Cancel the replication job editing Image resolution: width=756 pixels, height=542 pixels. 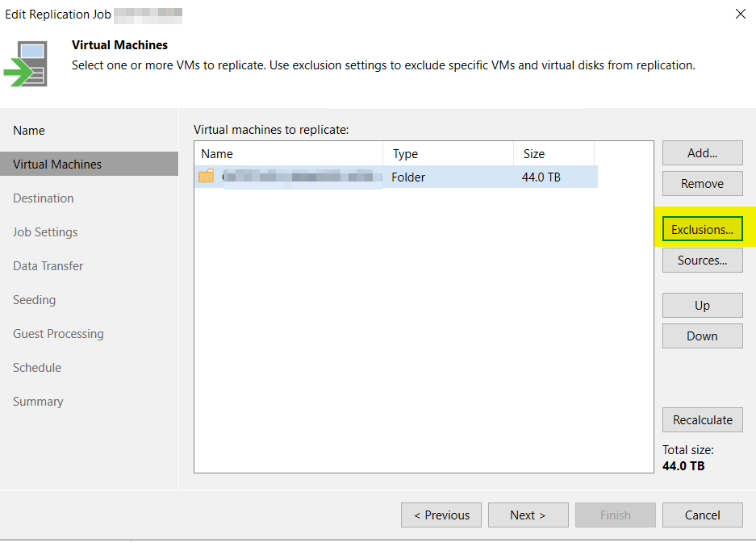pyautogui.click(x=702, y=515)
